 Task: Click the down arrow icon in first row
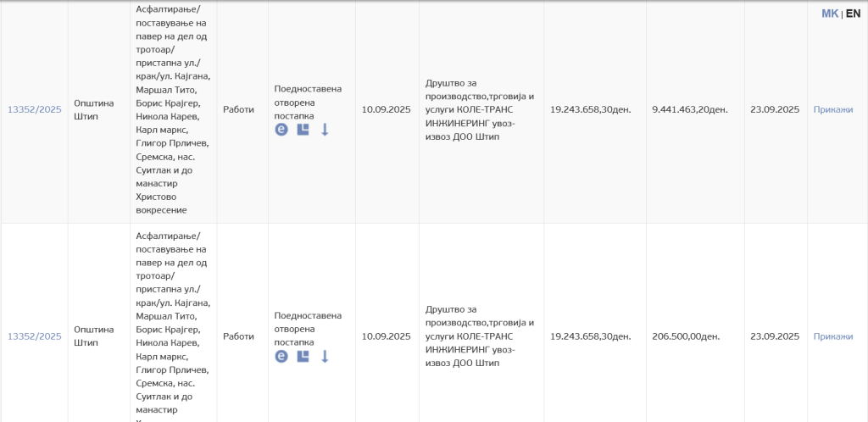[x=324, y=130]
